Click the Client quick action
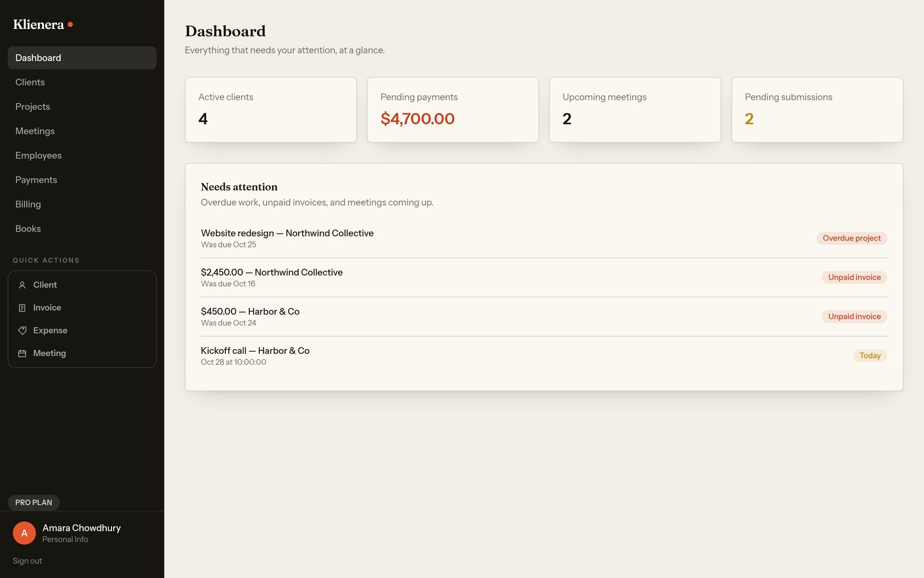 [82, 285]
